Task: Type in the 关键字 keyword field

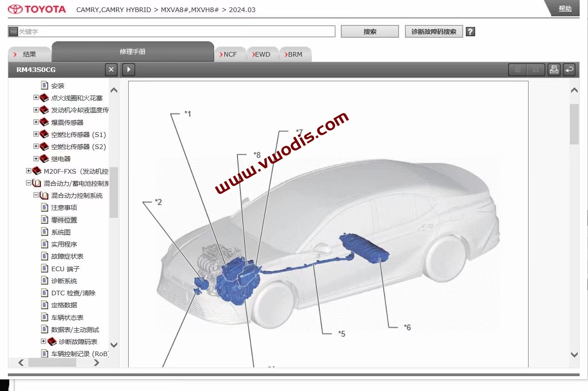Action: tap(172, 31)
